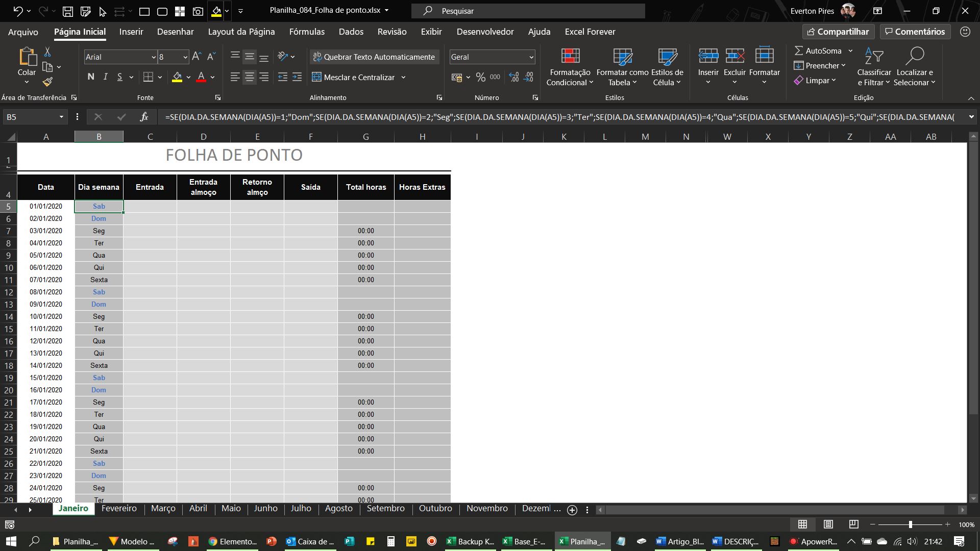
Task: Open the Geral number format dropdown
Action: tap(531, 57)
